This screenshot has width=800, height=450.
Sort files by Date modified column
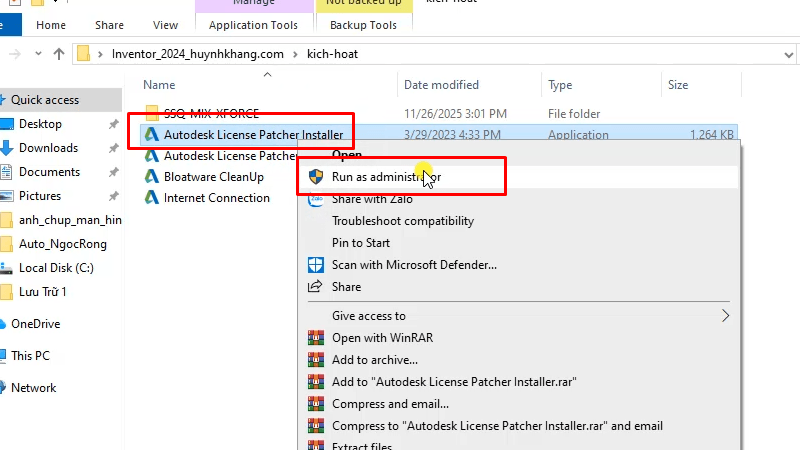click(x=441, y=85)
